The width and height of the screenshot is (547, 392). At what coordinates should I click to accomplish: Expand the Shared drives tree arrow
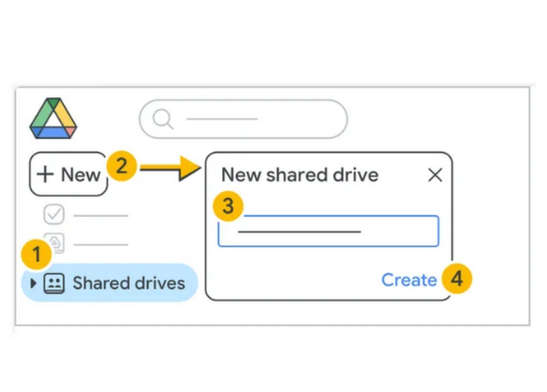[x=33, y=283]
